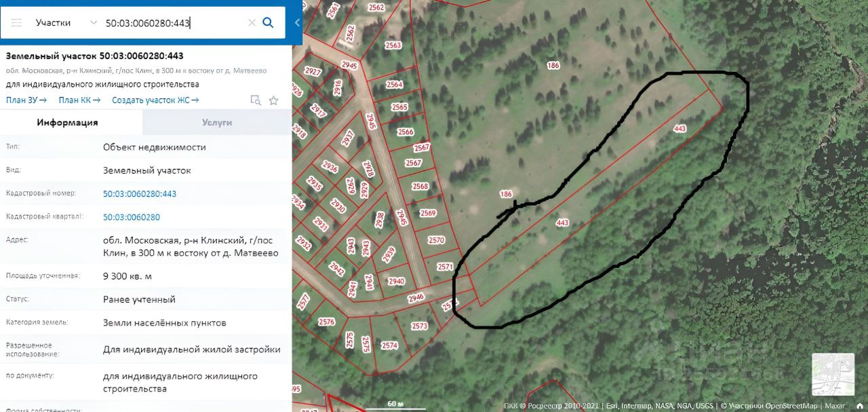Add parcel to favorites with star icon
This screenshot has width=868, height=412.
point(273,100)
